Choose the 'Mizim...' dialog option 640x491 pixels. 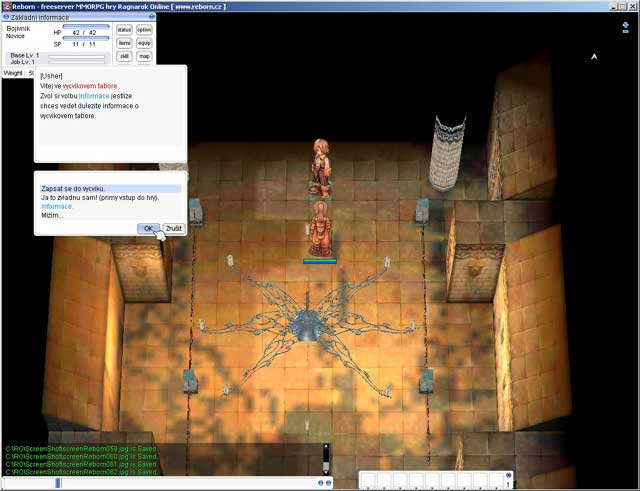pos(52,216)
